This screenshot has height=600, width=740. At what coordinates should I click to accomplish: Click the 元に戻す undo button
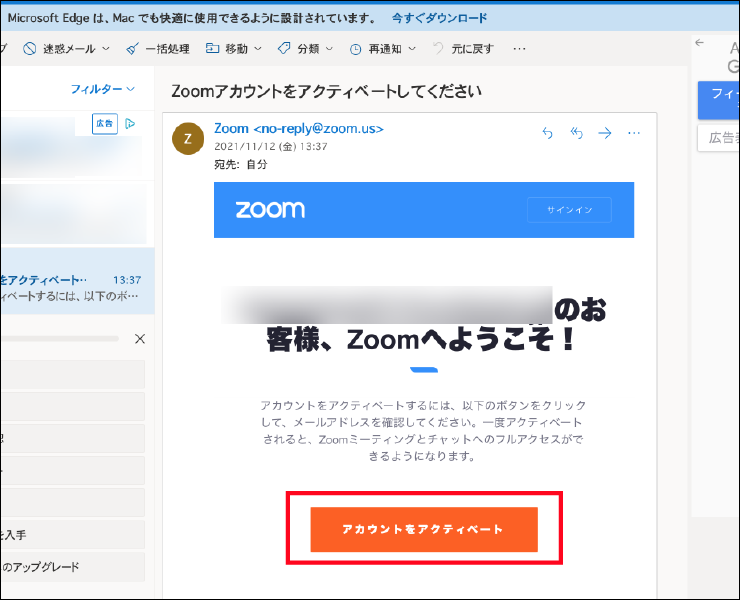(463, 49)
